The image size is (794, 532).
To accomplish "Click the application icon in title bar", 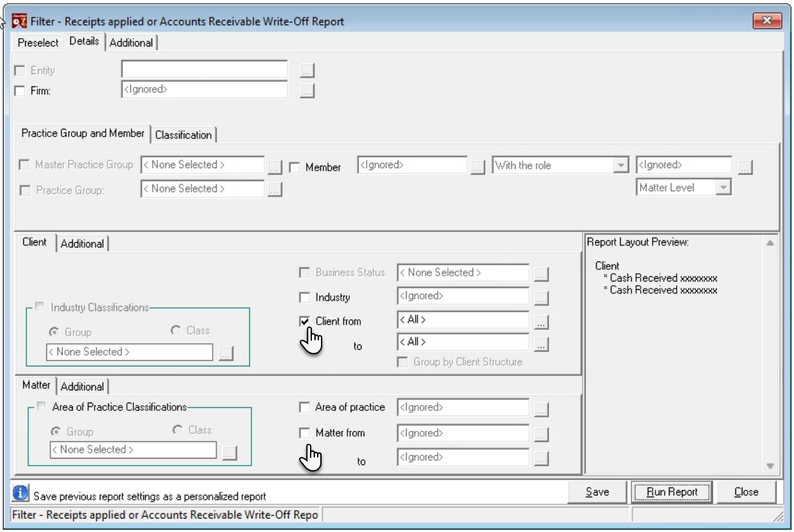I will click(19, 21).
